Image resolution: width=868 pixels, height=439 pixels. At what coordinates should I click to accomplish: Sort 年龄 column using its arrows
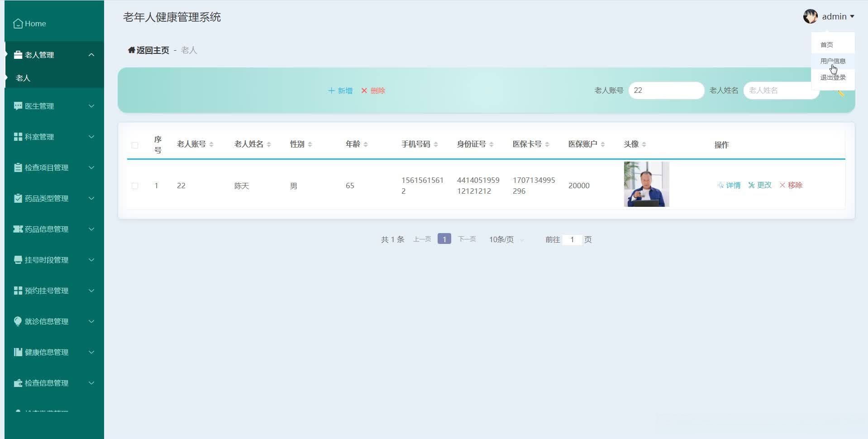(366, 144)
